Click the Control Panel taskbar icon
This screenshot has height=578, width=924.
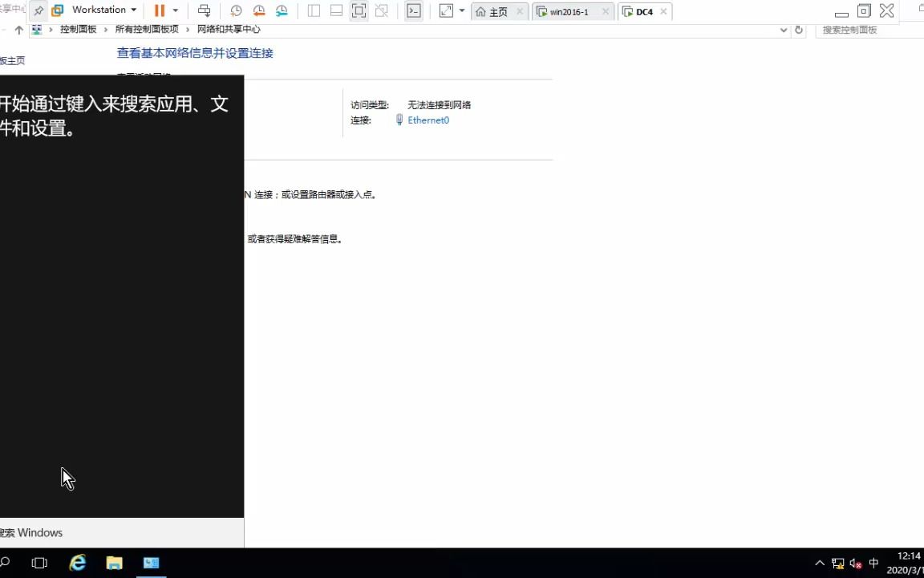coord(152,563)
